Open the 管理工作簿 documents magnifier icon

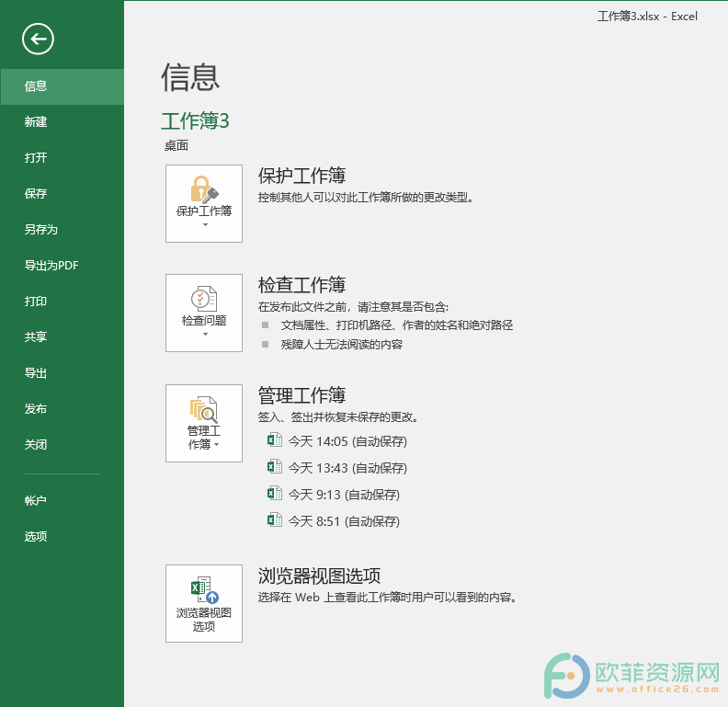pos(204,409)
